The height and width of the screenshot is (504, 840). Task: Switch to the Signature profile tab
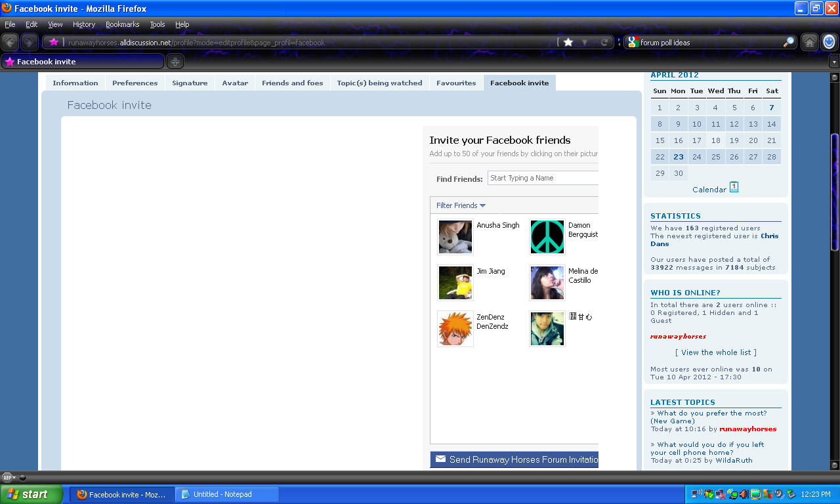190,83
